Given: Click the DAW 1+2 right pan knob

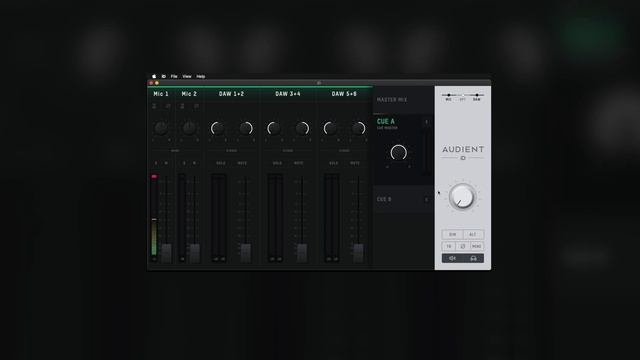Looking at the screenshot, I should [246, 129].
